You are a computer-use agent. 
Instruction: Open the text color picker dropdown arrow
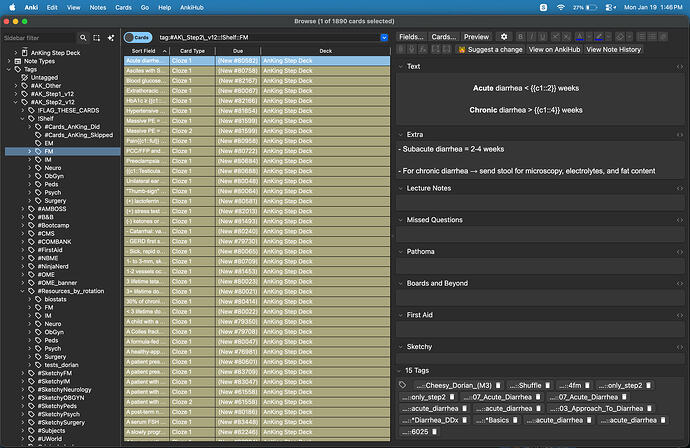[589, 37]
